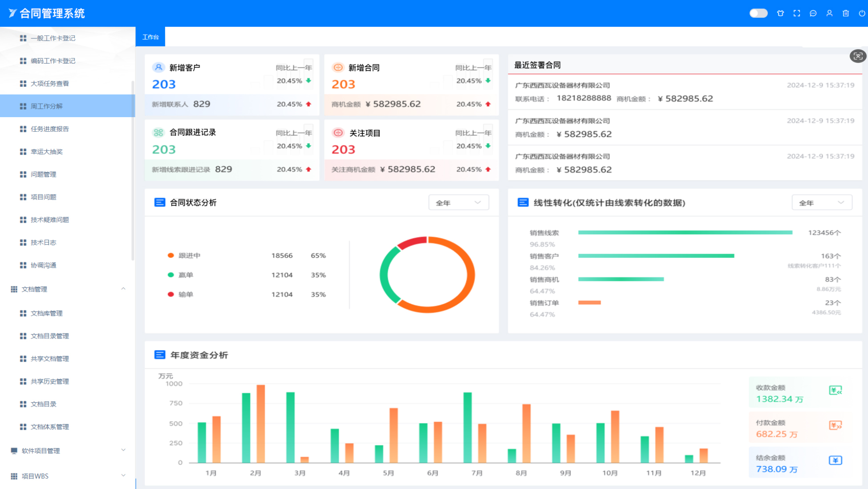
Task: Open 文档目录 submenu item
Action: pyautogui.click(x=68, y=404)
